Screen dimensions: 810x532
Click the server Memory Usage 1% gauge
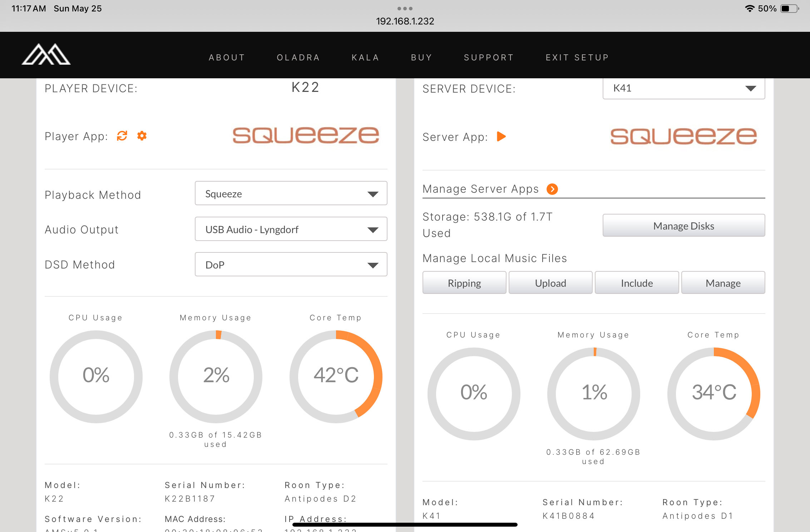pos(594,394)
